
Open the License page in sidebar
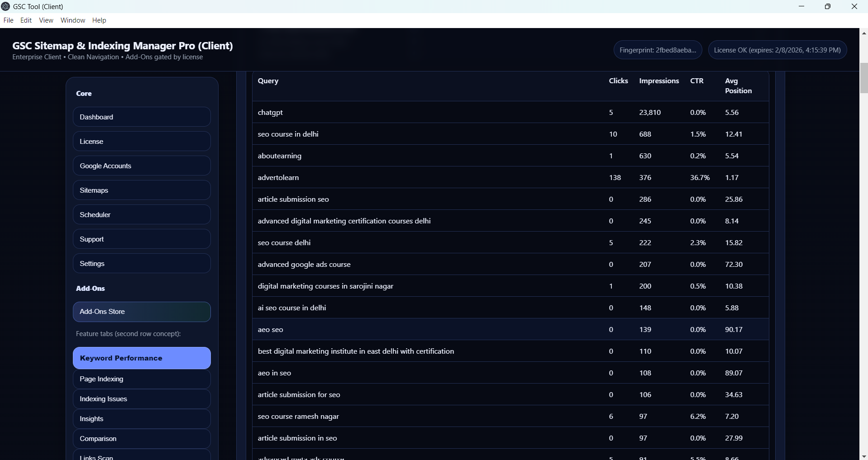tap(142, 142)
